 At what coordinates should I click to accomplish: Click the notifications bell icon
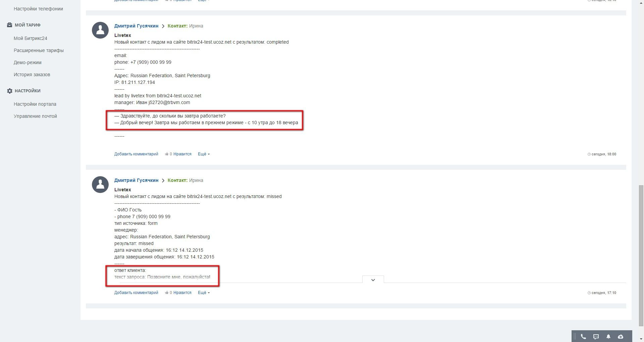click(608, 337)
